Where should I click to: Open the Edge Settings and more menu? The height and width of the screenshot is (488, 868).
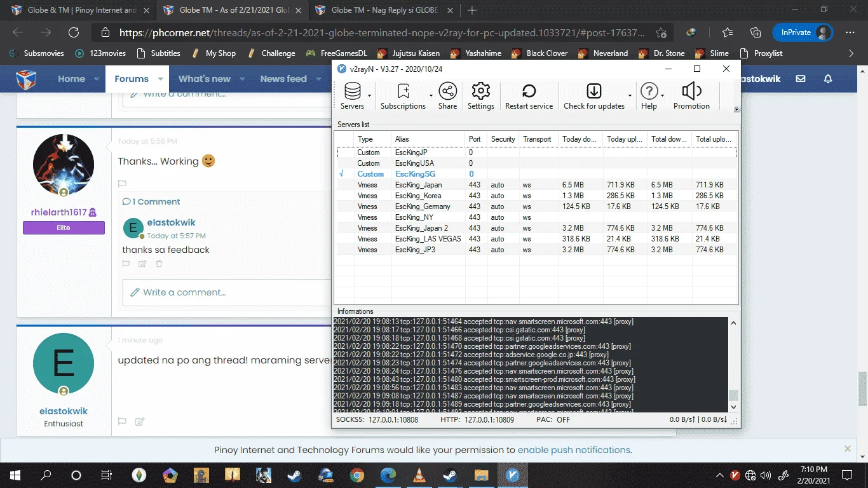[x=850, y=32]
